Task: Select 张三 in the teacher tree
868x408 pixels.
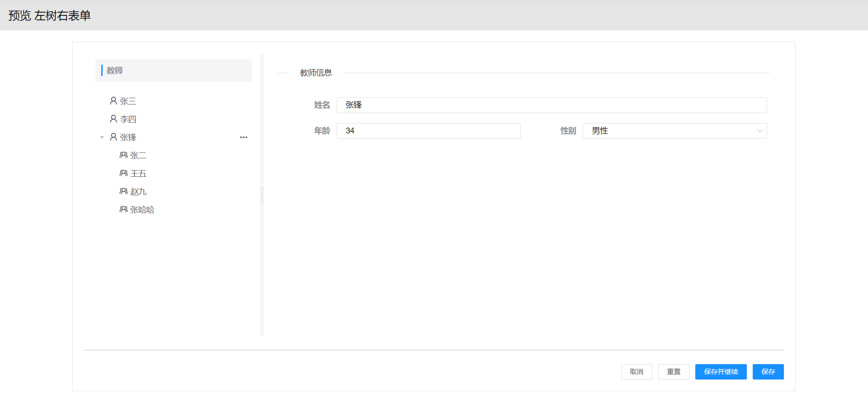Action: (128, 101)
